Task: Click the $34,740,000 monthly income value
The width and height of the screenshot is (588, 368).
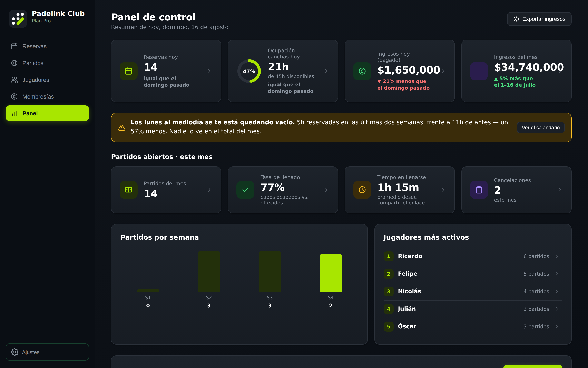Action: pyautogui.click(x=529, y=67)
